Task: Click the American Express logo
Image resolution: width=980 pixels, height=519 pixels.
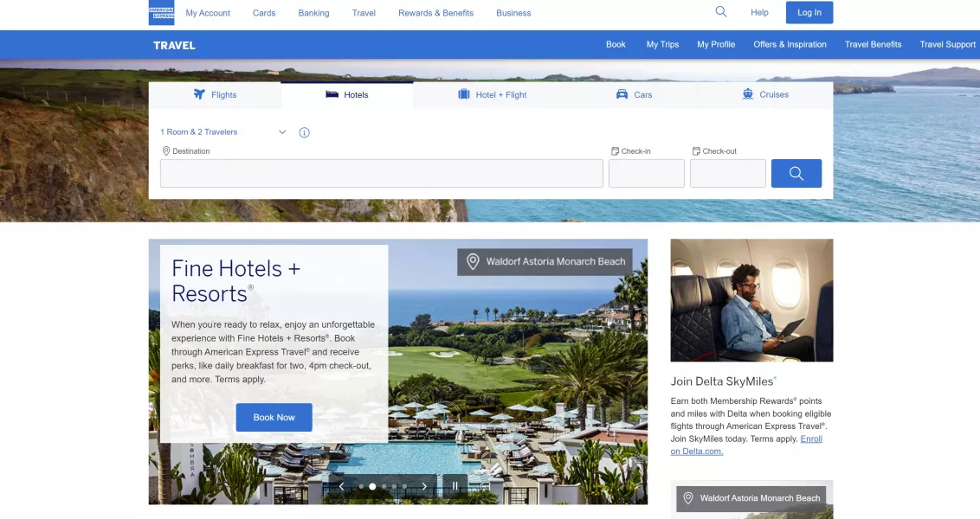Action: [161, 12]
